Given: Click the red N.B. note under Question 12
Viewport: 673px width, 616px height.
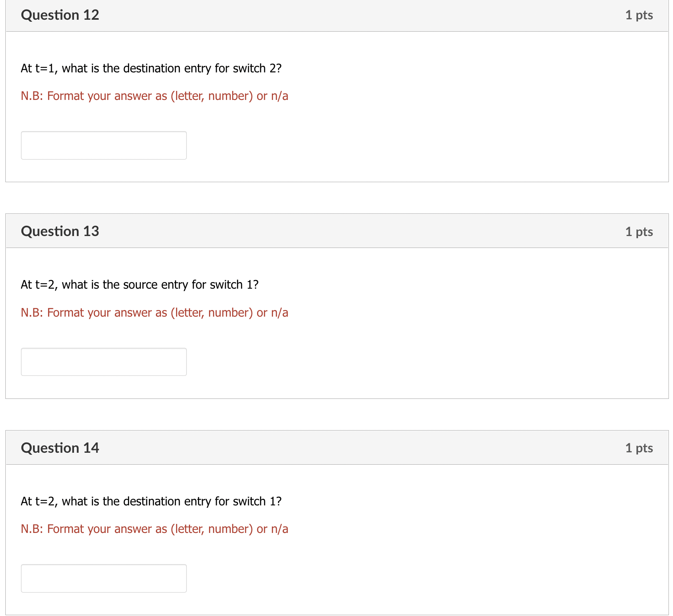Looking at the screenshot, I should [x=154, y=95].
